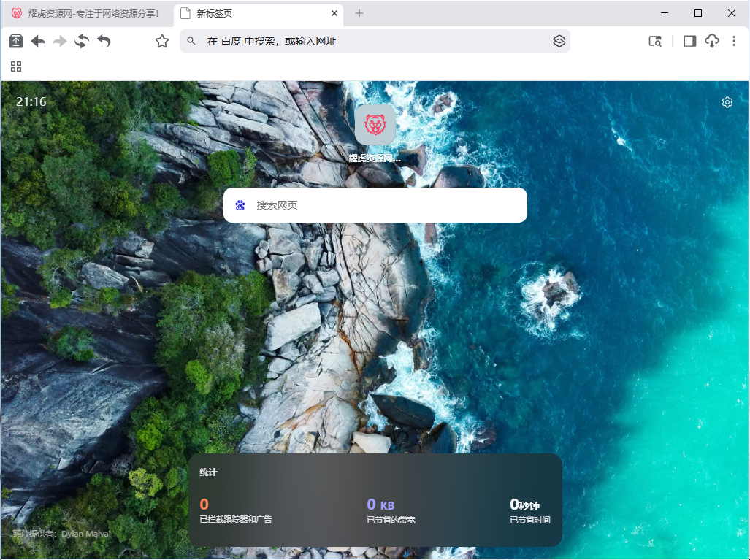Screen dimensions: 750x560
Task: Open the apps grid on bookmarks bar
Action: [16, 66]
